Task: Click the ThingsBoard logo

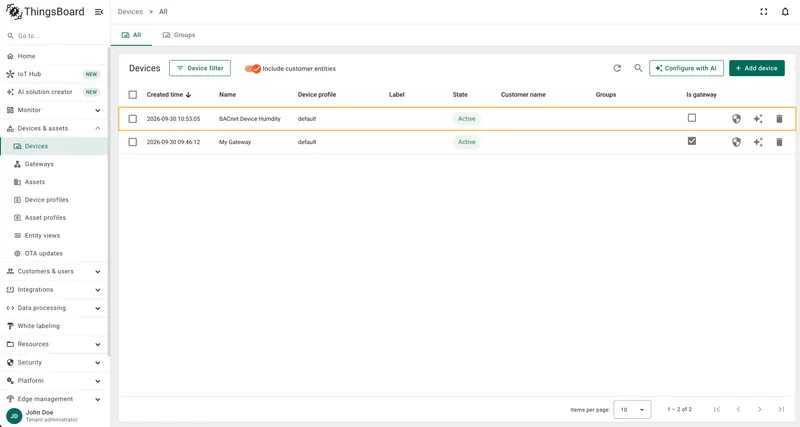Action: point(45,12)
